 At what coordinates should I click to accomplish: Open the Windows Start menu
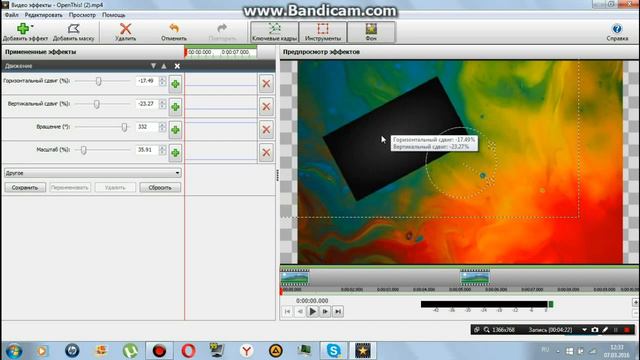pyautogui.click(x=14, y=351)
